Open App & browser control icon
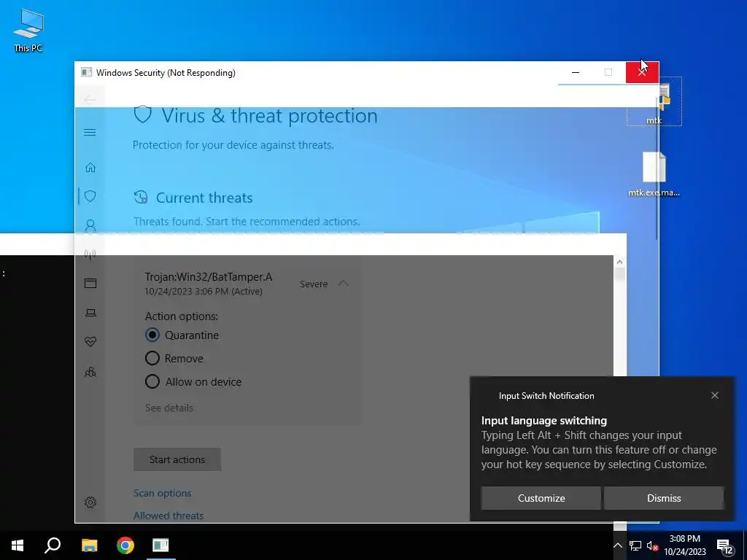 point(90,284)
